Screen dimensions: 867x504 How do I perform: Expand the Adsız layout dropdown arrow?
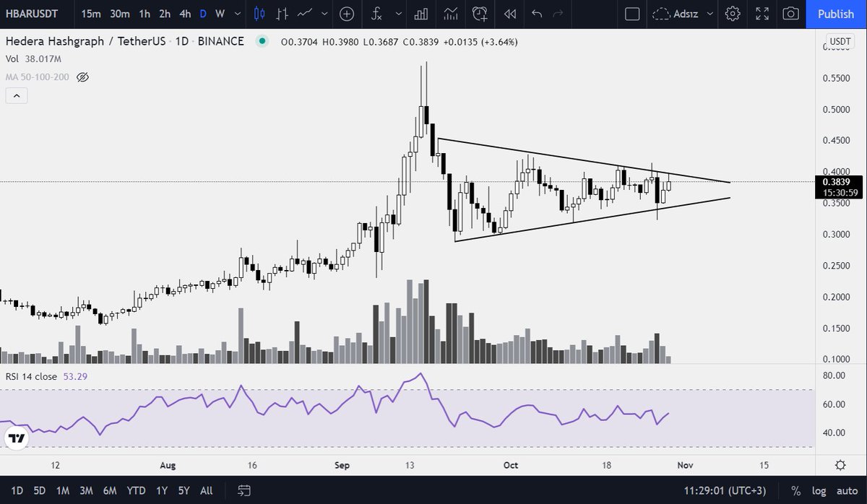tap(711, 14)
